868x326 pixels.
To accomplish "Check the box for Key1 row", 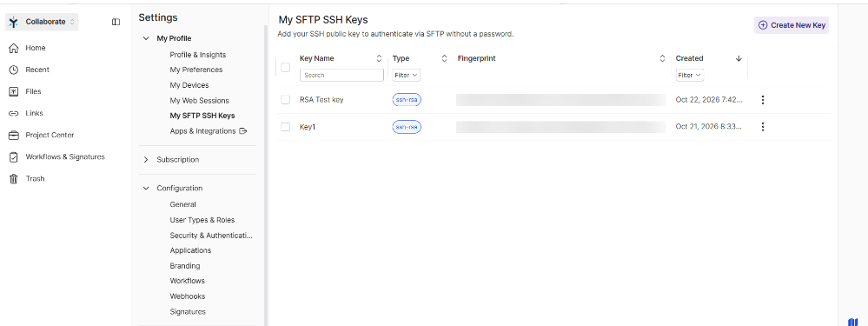I will pos(285,127).
